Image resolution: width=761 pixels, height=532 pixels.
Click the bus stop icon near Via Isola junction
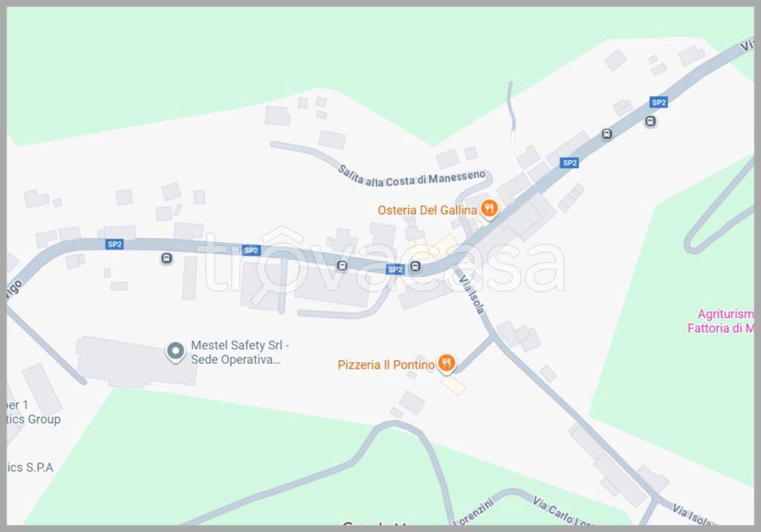(x=415, y=267)
